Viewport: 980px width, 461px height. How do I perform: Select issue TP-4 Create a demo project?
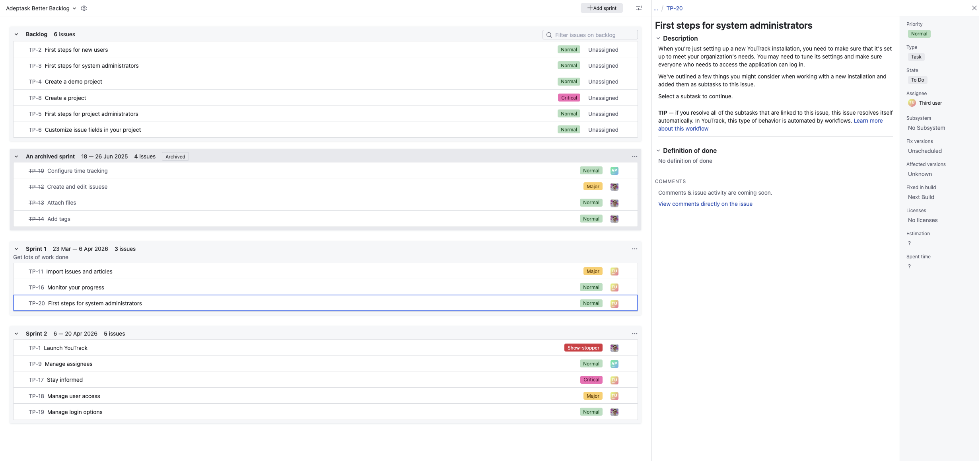[325, 82]
